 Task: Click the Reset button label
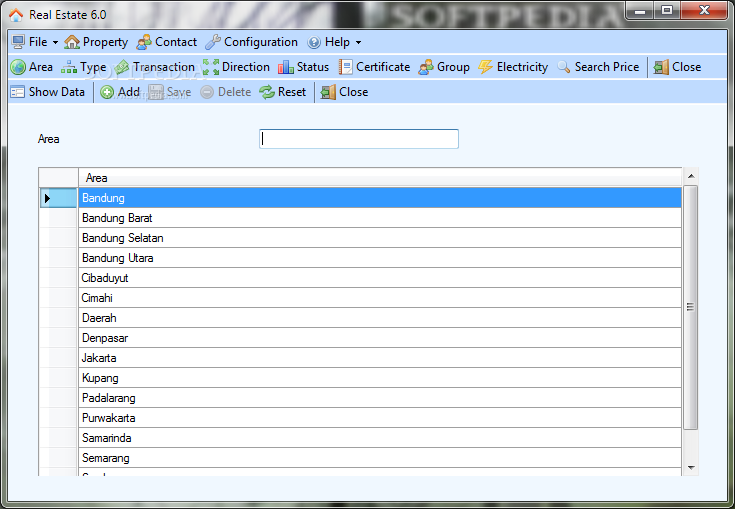point(292,92)
